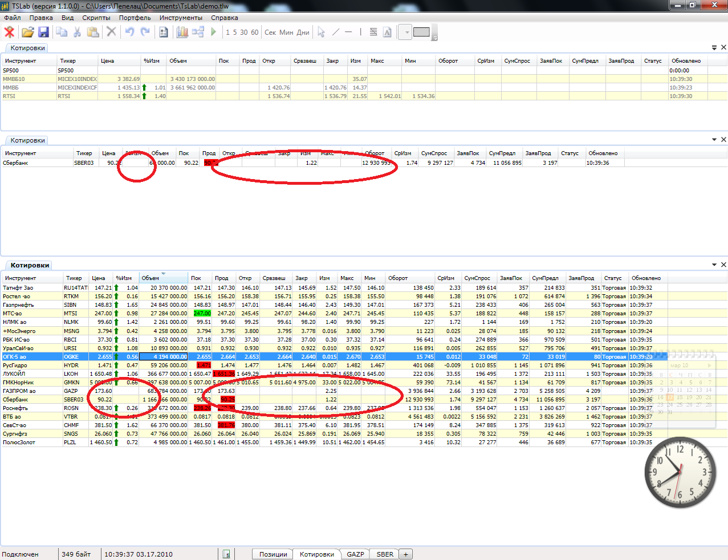Toggle the Дни timeframe interval
The height and width of the screenshot is (560, 728).
coord(303,33)
